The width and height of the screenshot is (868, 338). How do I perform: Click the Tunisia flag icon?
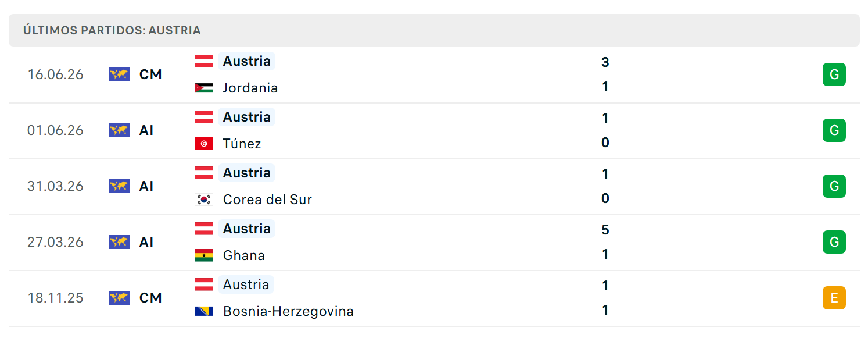(x=204, y=144)
